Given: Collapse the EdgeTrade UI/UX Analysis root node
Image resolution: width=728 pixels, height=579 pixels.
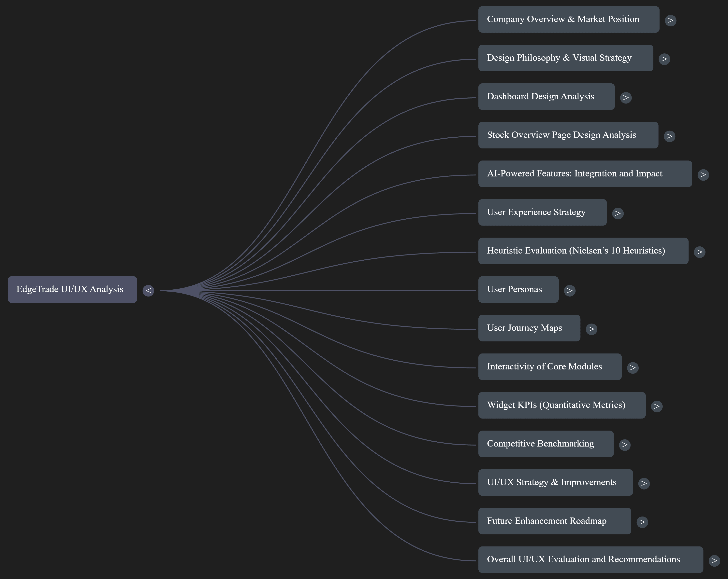Looking at the screenshot, I should point(148,291).
